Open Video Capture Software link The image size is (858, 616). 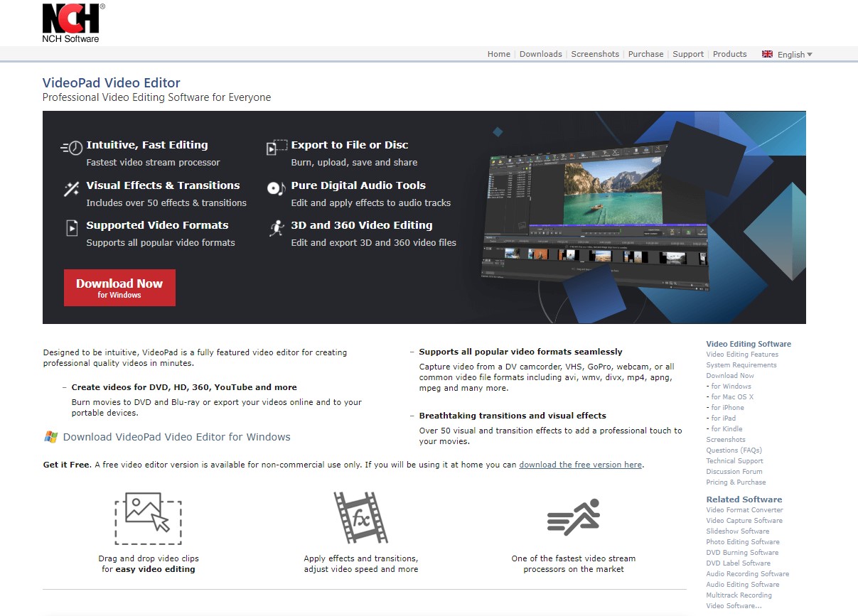pos(744,521)
